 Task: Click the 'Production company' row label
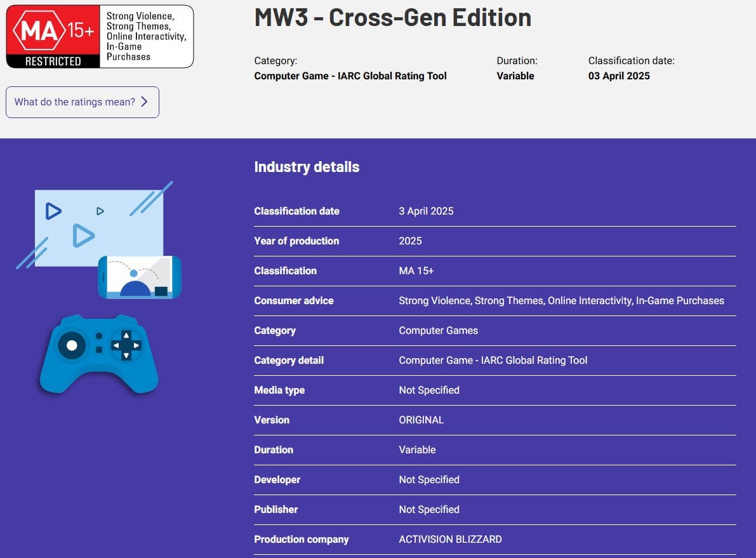coord(302,540)
